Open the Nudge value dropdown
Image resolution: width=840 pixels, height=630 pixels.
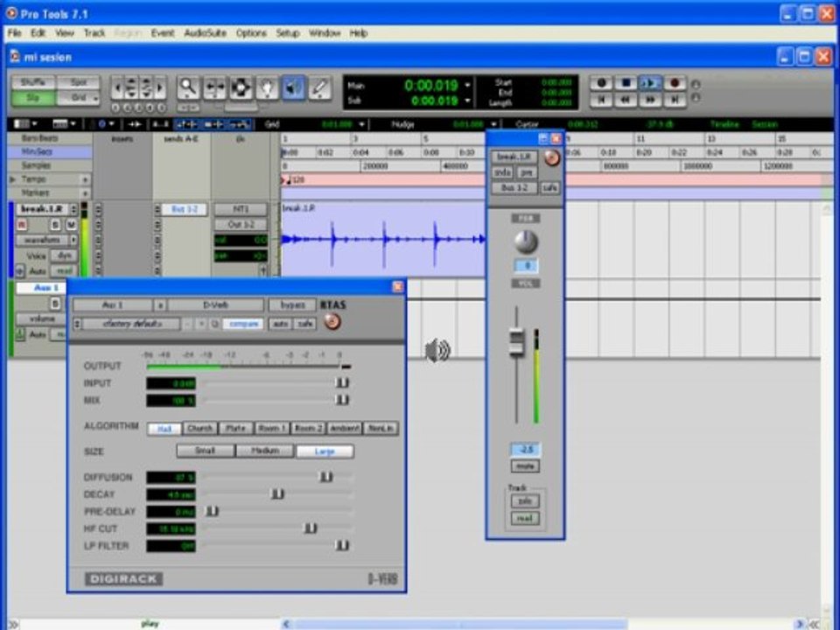click(493, 124)
